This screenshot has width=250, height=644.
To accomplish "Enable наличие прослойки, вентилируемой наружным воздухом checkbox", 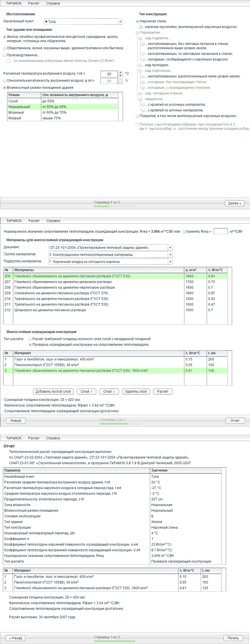I will [141, 27].
